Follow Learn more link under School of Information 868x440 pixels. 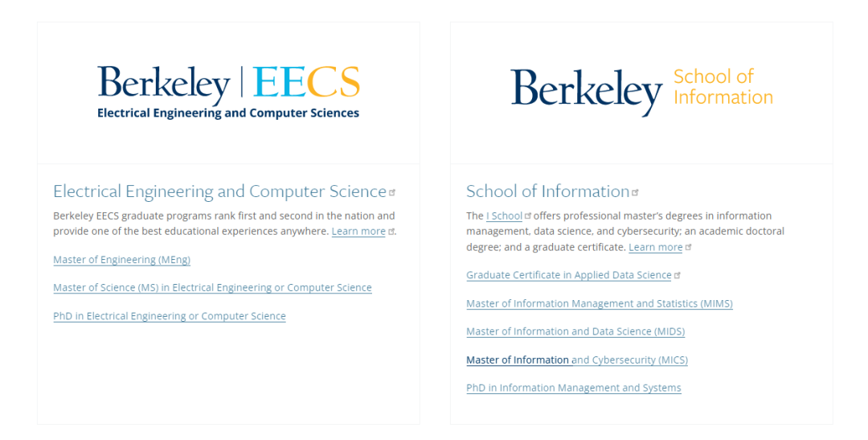tap(655, 248)
